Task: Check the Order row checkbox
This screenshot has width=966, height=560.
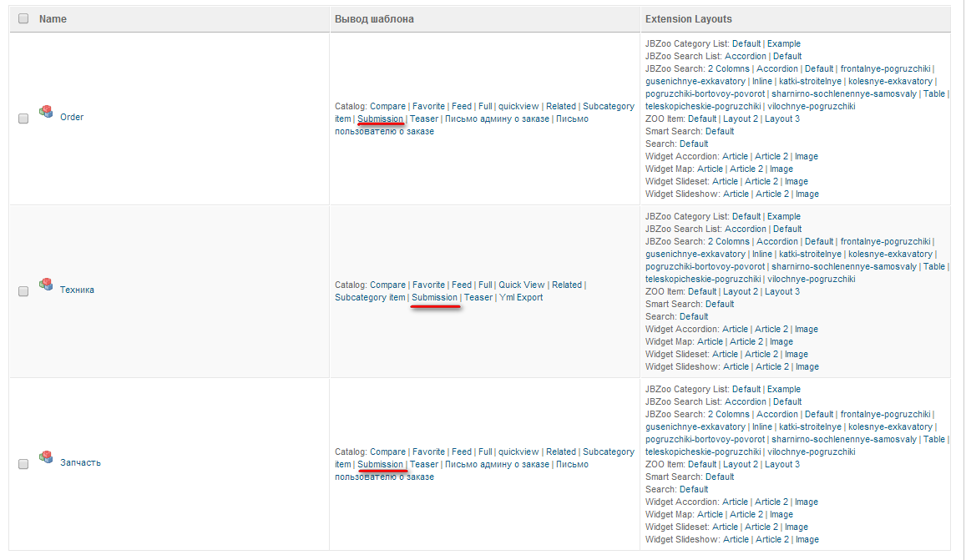Action: tap(23, 119)
